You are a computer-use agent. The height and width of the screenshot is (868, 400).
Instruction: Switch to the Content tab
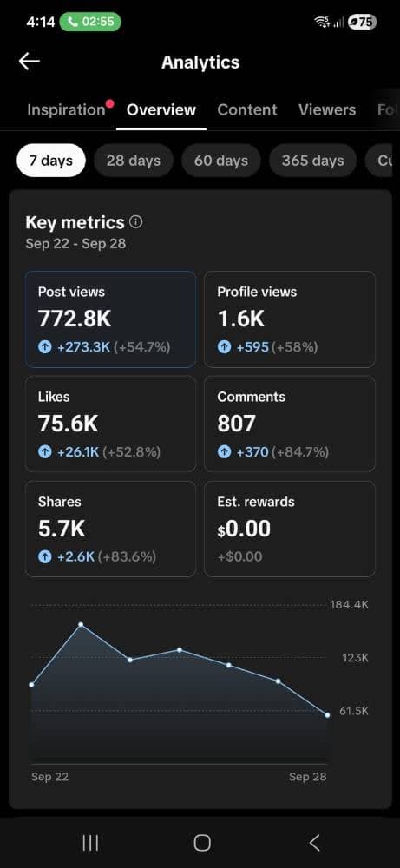pos(247,109)
